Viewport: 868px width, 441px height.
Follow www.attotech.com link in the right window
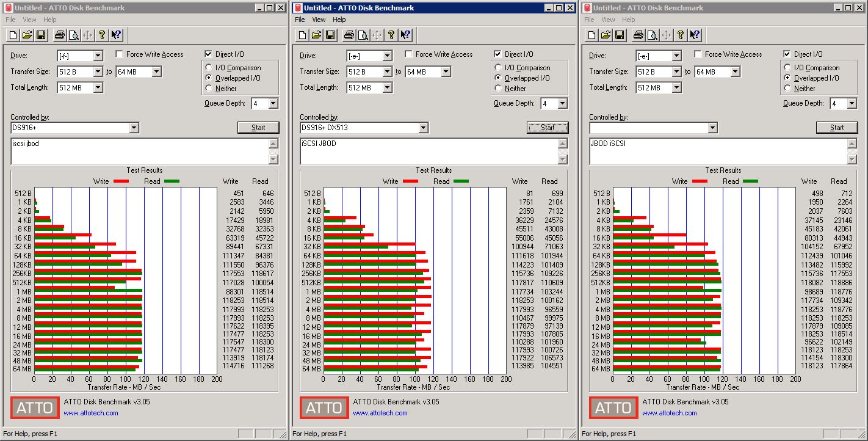coord(670,413)
